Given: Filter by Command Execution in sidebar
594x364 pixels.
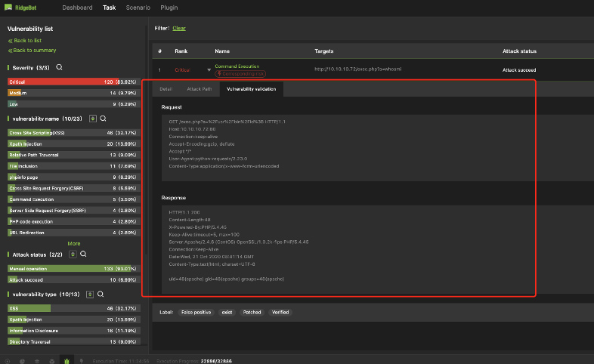Looking at the screenshot, I should coord(74,199).
